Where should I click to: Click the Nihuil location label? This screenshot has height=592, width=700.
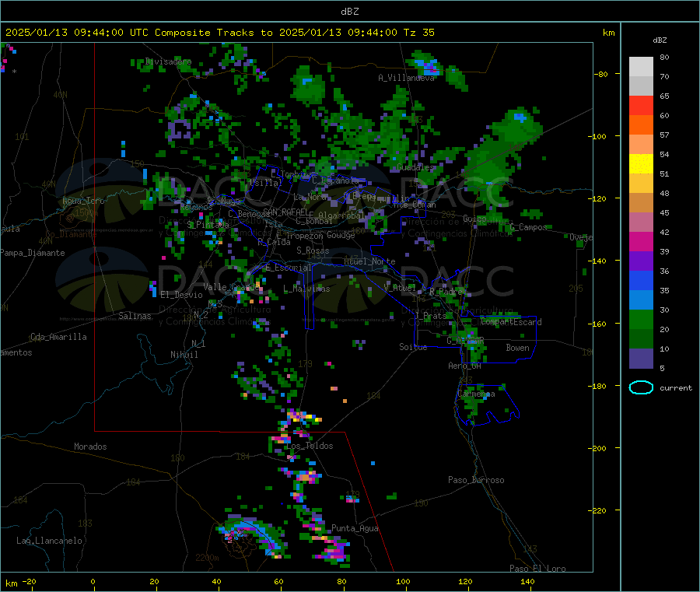click(184, 355)
